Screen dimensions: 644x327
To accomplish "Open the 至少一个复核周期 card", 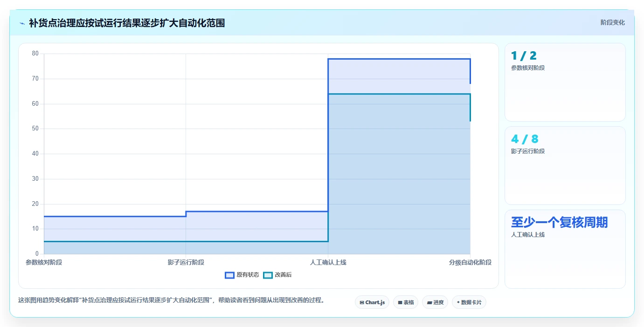I will (x=565, y=249).
